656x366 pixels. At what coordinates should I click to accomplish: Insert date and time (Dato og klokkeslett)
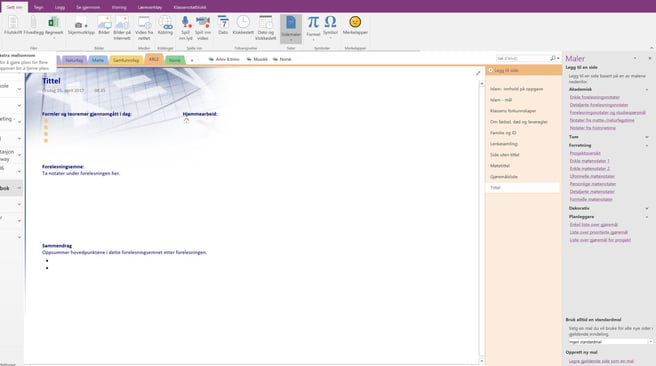[x=266, y=28]
